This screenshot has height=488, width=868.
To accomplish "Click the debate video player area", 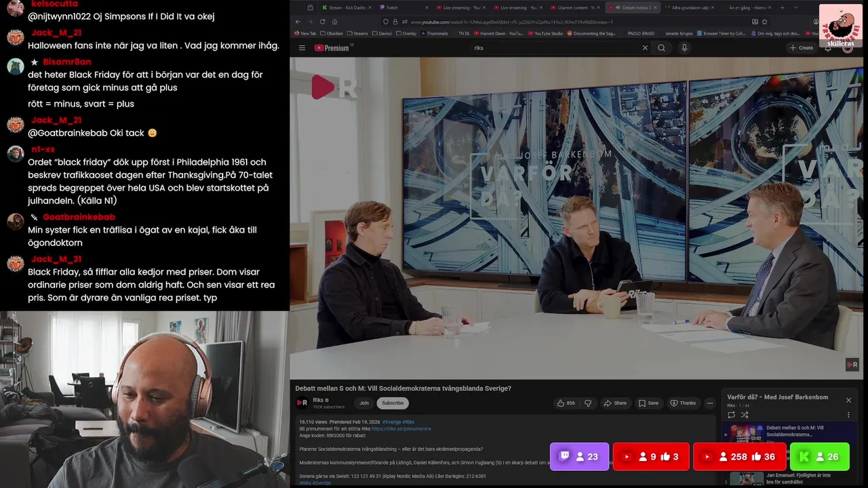I will [x=576, y=218].
